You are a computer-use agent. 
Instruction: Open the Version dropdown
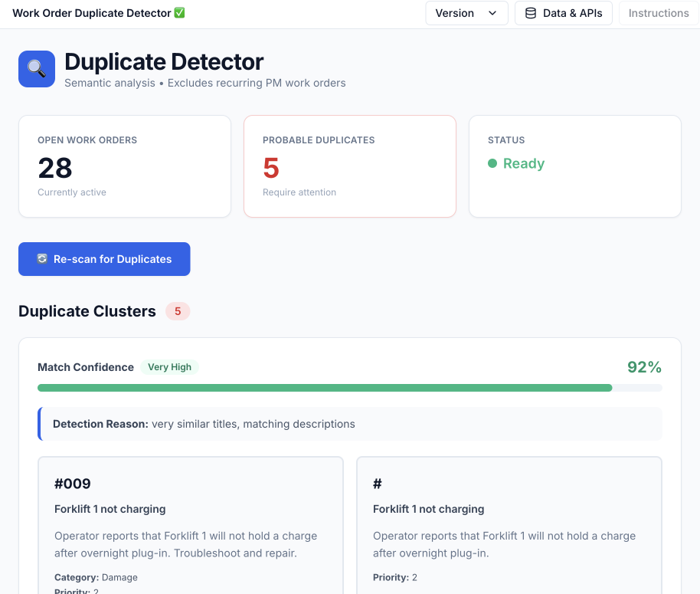466,13
